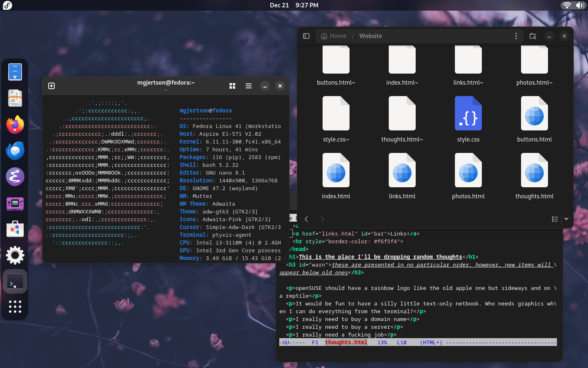Open the Files app in the dock
The image size is (588, 368).
[15, 72]
